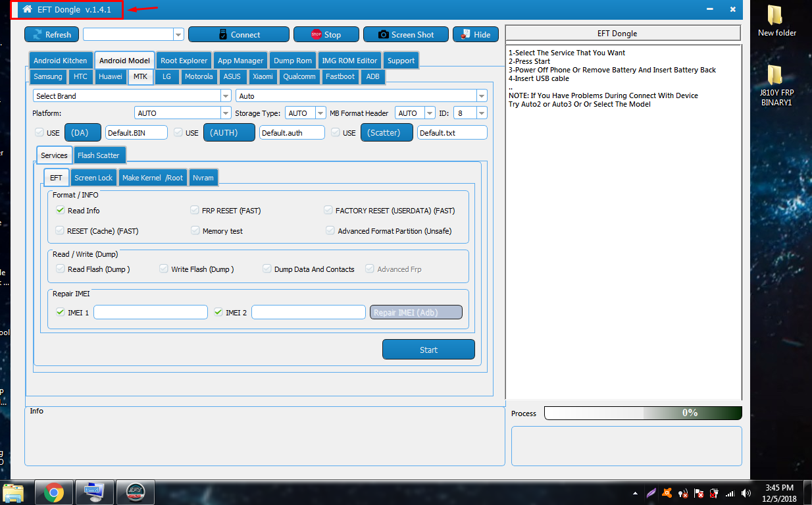The width and height of the screenshot is (812, 505).
Task: Take a Screen Shot
Action: (x=406, y=34)
